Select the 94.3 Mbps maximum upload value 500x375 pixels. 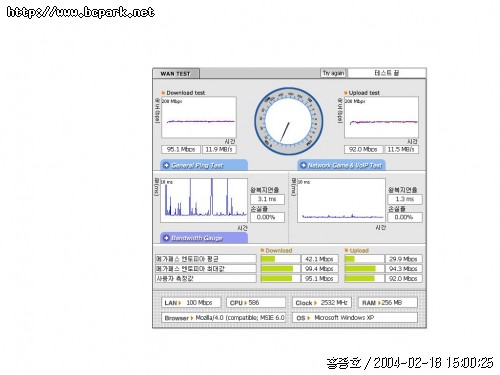(404, 269)
